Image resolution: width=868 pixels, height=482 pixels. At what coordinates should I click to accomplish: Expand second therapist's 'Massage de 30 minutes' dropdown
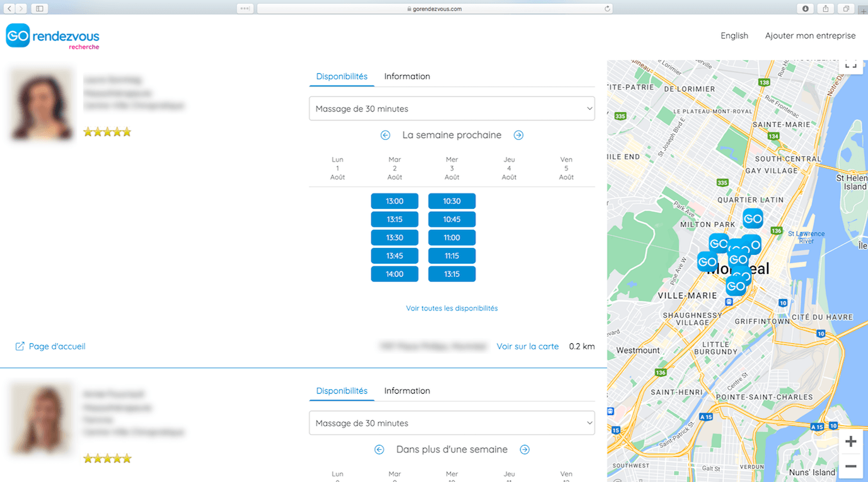tap(452, 423)
